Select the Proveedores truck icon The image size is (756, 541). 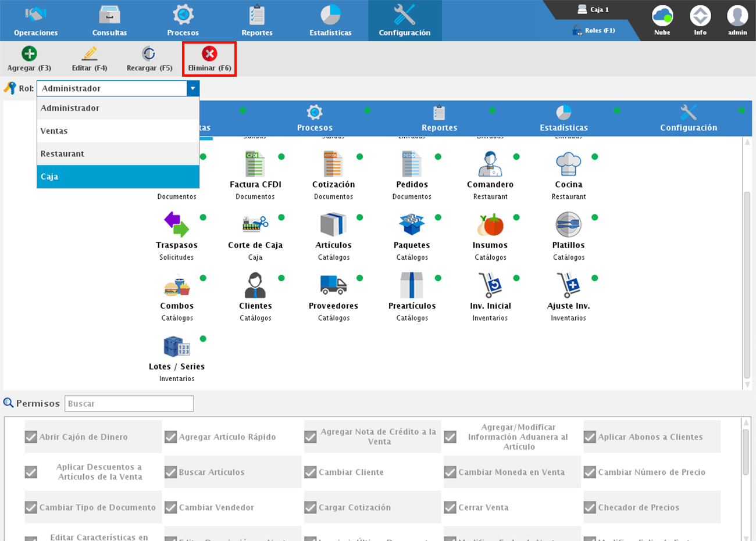coord(333,285)
